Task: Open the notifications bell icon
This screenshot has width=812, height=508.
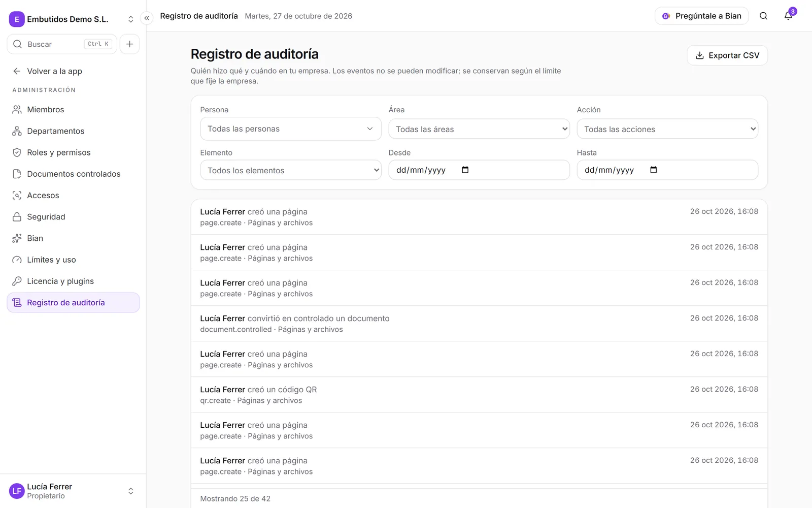Action: (x=788, y=16)
